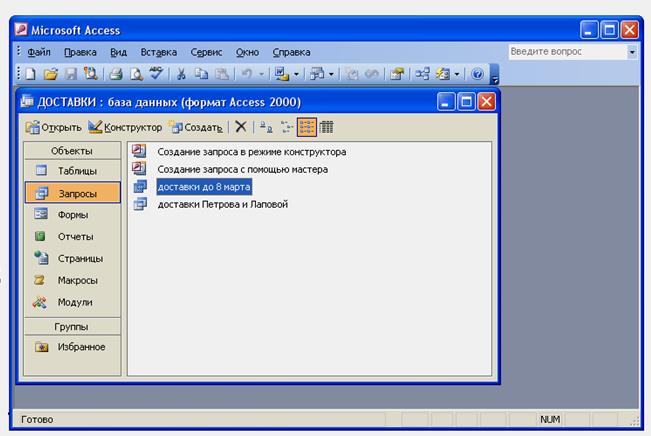The height and width of the screenshot is (436, 651).
Task: Select query 'доставки Петрова и Лаповой'
Action: coord(223,204)
